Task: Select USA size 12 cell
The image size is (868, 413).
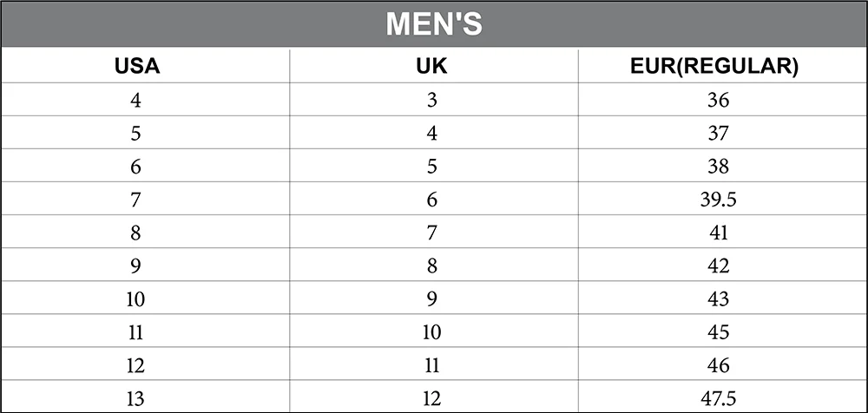Action: tap(136, 365)
